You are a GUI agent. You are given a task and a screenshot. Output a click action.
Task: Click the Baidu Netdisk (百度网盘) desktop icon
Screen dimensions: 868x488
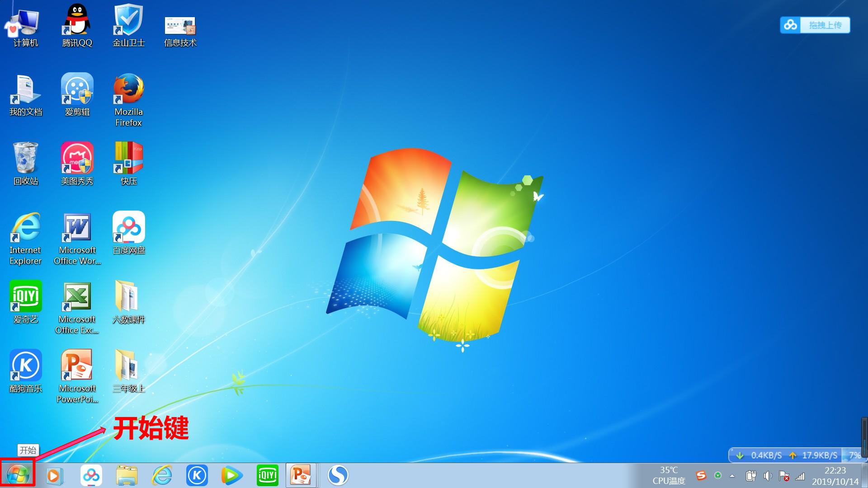coord(129,233)
